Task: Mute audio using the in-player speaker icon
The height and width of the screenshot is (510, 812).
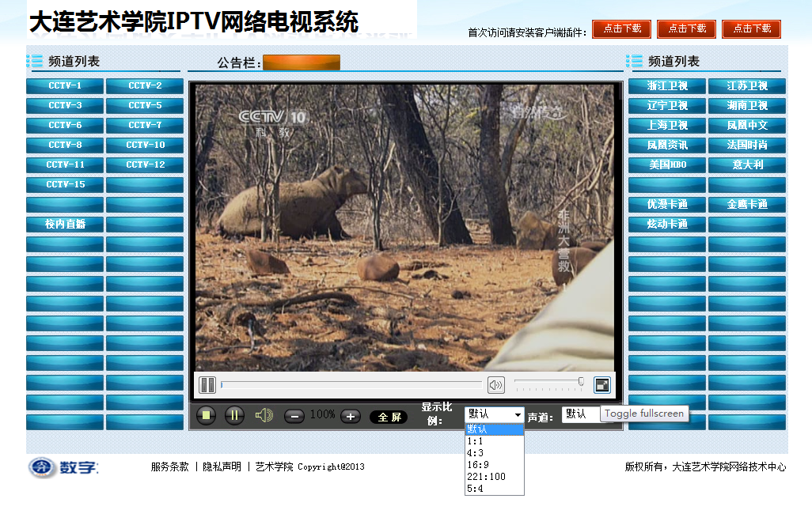Action: tap(496, 385)
